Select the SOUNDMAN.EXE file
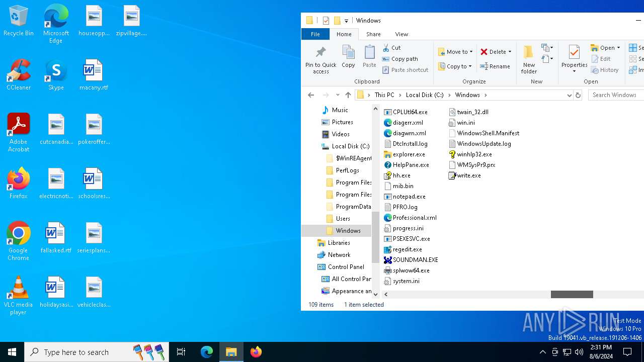 (x=411, y=260)
